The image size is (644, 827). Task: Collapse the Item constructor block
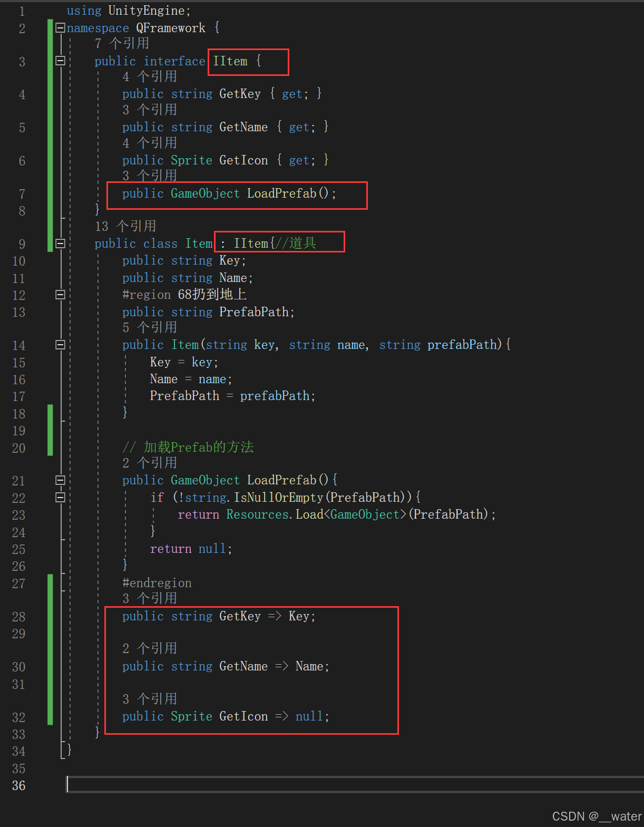tap(61, 345)
